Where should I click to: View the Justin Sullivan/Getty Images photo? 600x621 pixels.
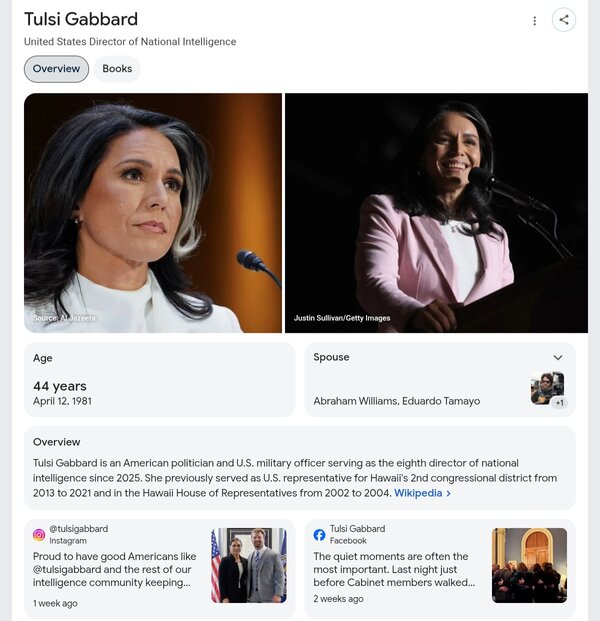click(x=436, y=213)
